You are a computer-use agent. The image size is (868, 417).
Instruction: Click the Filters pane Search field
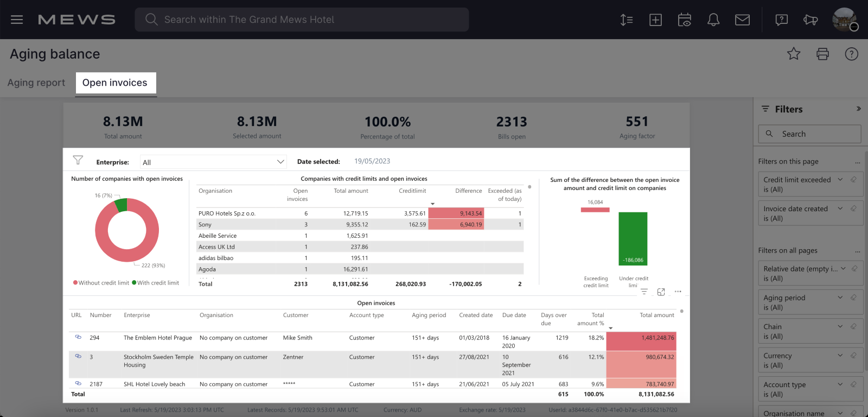(809, 134)
